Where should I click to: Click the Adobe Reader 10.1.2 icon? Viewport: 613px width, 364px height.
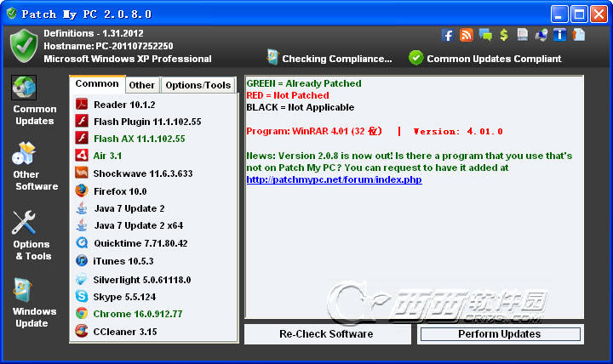coord(82,105)
